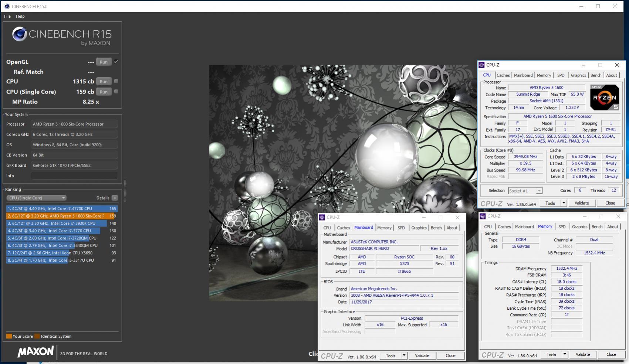Expand the Tools arrow in the Mainboard window

[404, 356]
